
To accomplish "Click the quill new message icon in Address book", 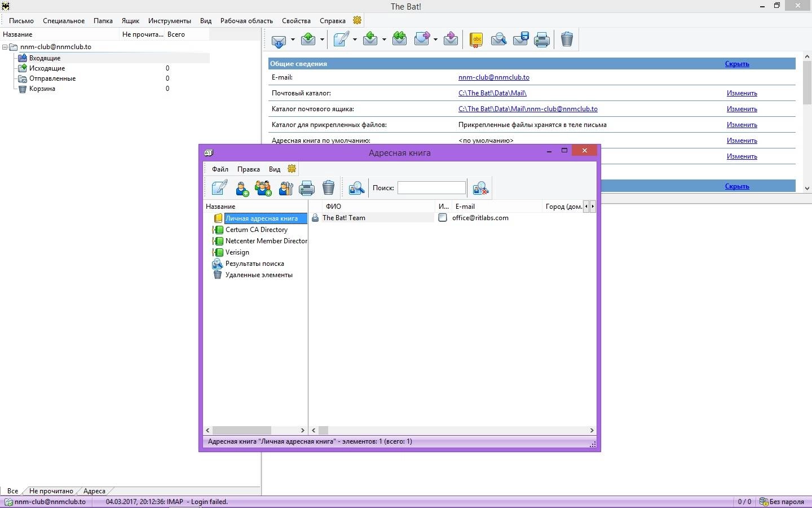I will point(219,187).
